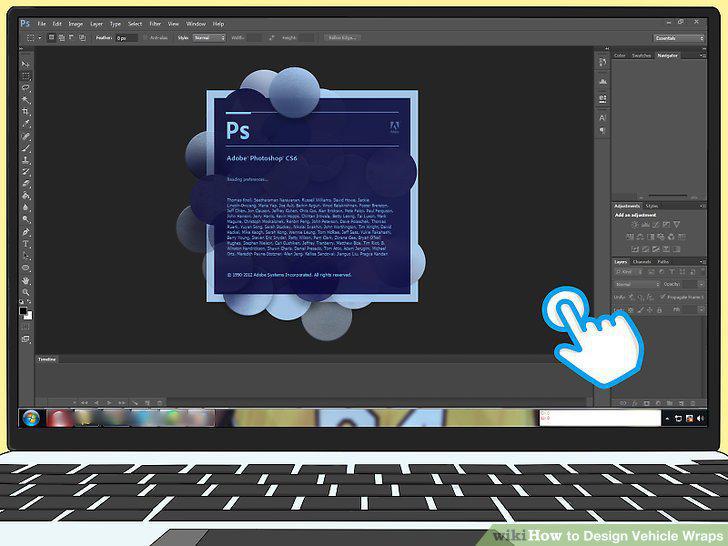728x546 pixels.
Task: Toggle Quick Mask mode icon
Action: (x=26, y=327)
